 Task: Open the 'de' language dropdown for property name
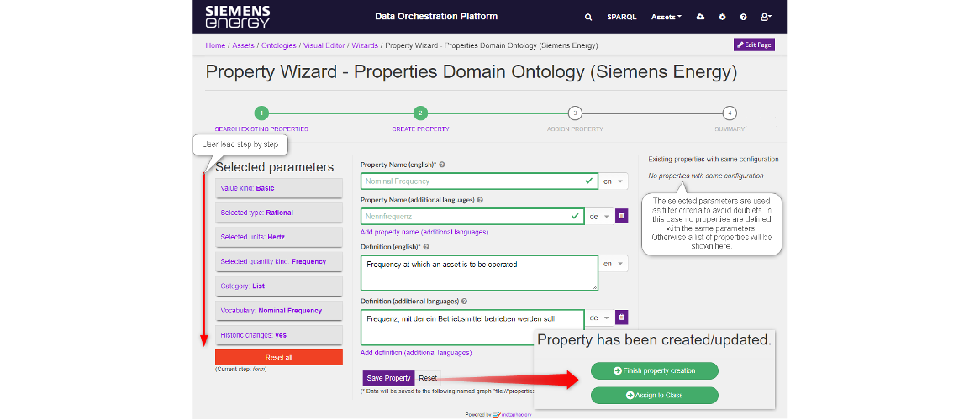tap(598, 217)
